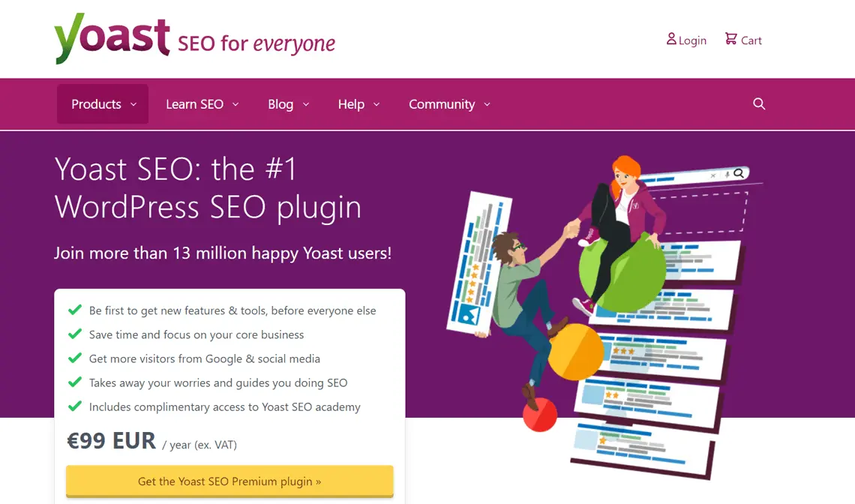
Task: Open the Community menu
Action: tap(450, 103)
